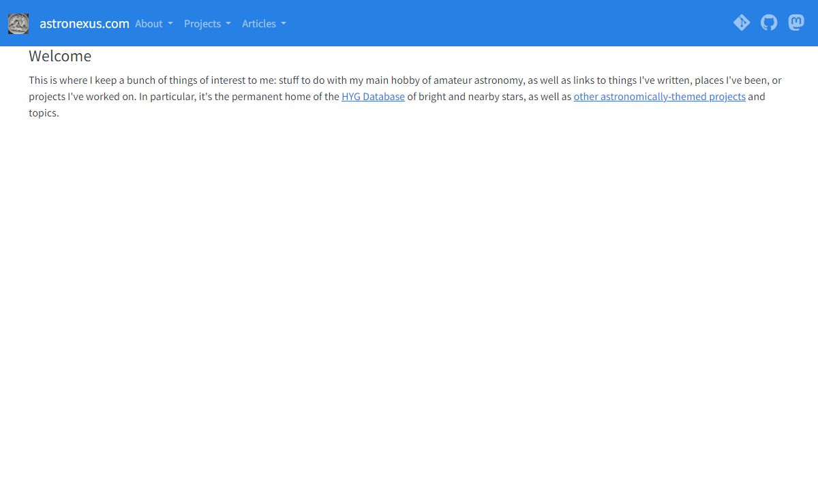Click the astronexus site logo image
The width and height of the screenshot is (818, 504).
(18, 24)
